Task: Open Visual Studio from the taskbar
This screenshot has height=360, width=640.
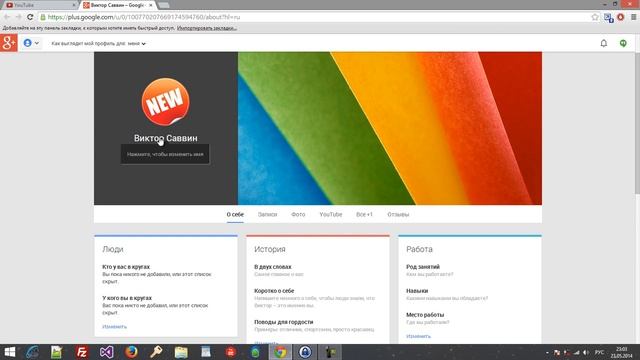Action: point(107,352)
